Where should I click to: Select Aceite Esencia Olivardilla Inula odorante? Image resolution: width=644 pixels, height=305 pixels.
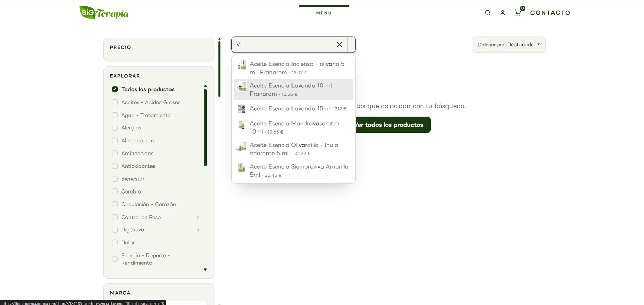point(293,149)
